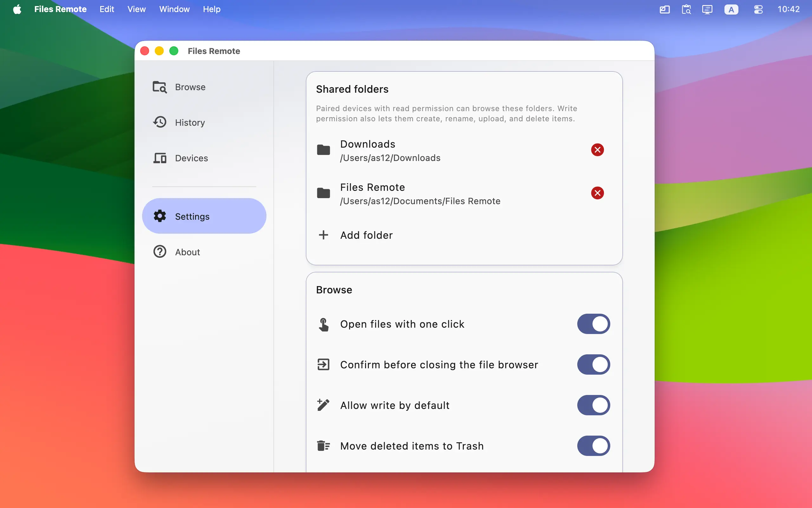Open the Browse section in sidebar
This screenshot has width=812, height=508.
204,87
